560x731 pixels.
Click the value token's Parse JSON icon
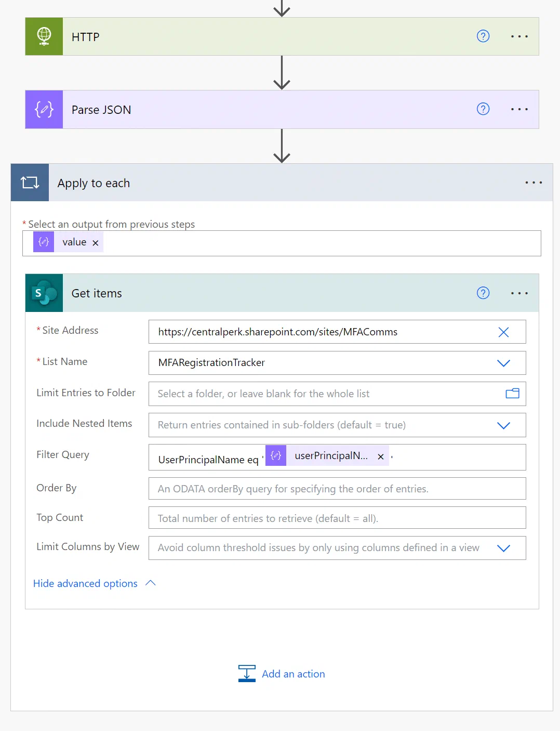[x=44, y=242]
